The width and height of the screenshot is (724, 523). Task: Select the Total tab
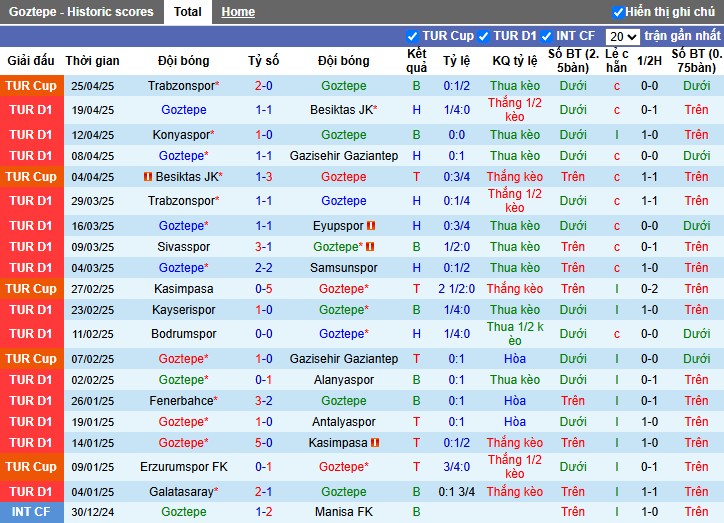[187, 12]
